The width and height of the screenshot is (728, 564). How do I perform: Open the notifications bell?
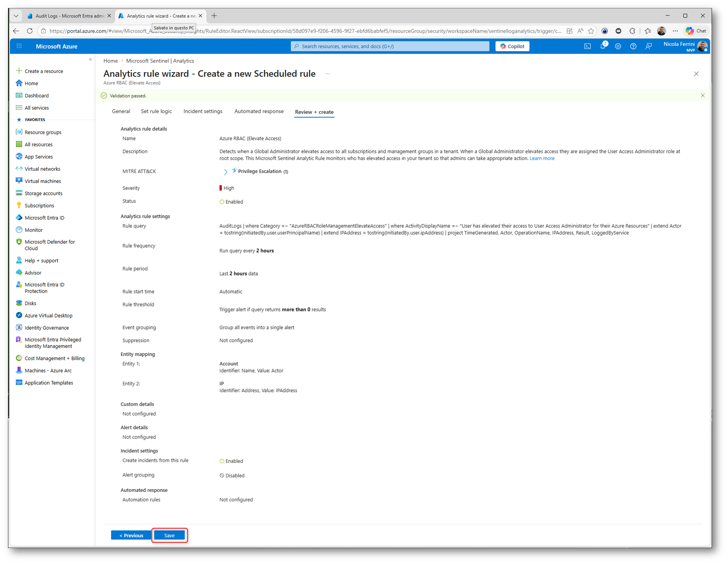(x=603, y=46)
